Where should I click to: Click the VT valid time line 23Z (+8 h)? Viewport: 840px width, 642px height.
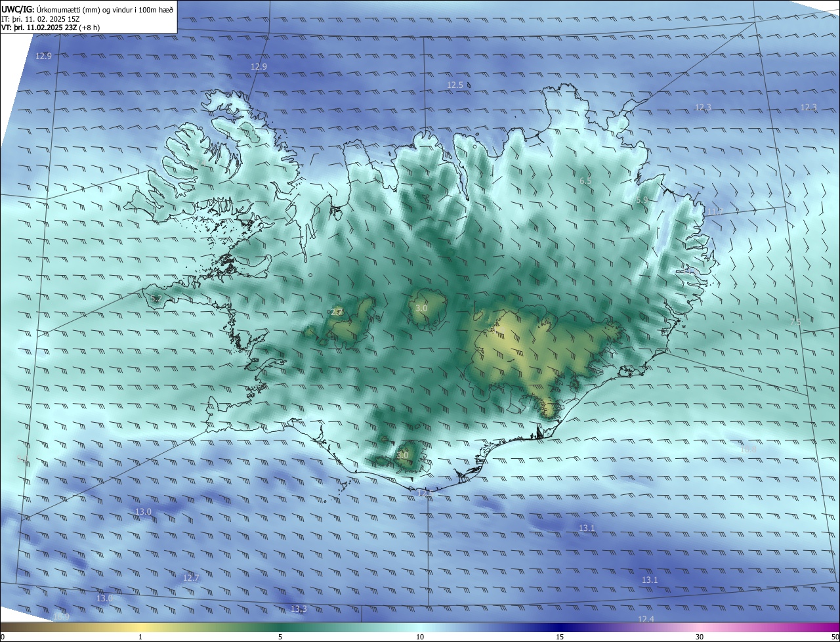coord(51,28)
